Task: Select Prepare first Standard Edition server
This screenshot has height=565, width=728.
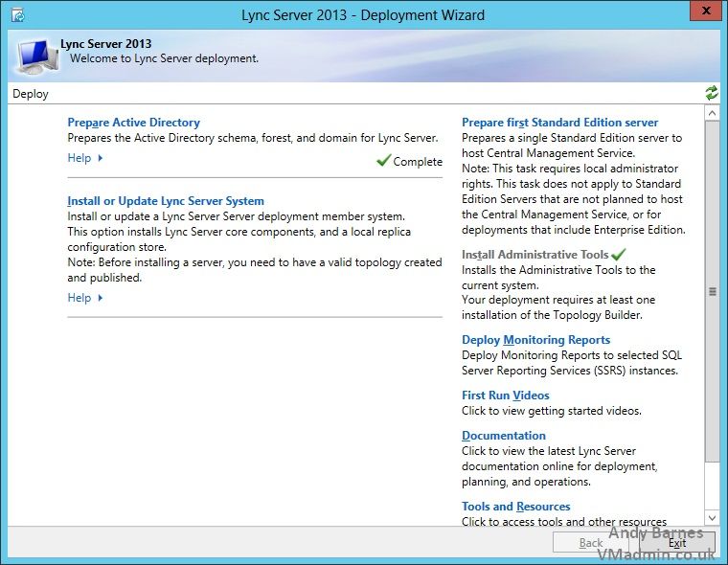Action: [x=559, y=123]
